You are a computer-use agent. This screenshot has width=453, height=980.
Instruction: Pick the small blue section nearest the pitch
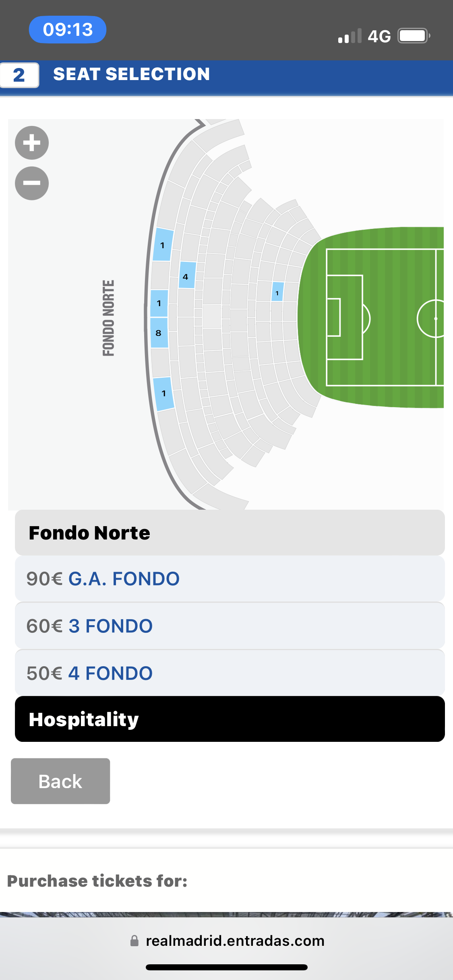tap(277, 292)
